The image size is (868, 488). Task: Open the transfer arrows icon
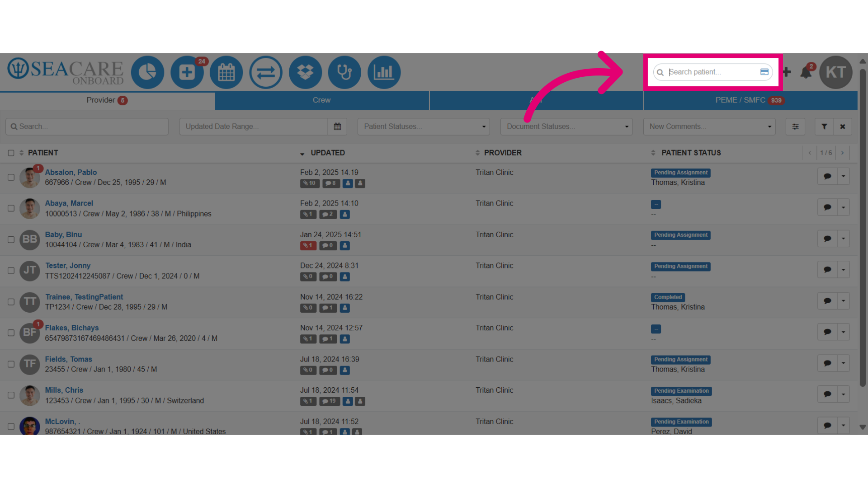[x=266, y=72]
